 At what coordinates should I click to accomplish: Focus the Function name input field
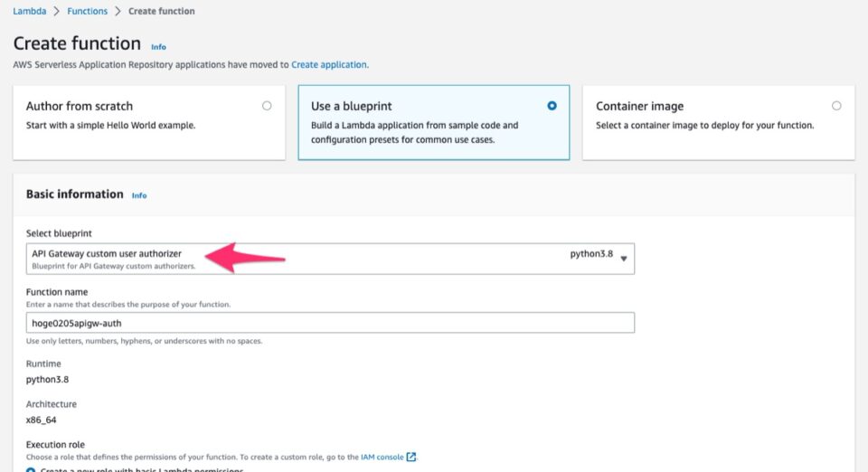(330, 323)
